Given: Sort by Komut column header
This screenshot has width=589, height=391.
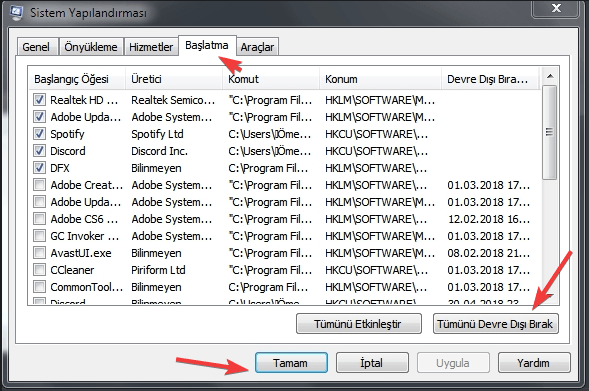Looking at the screenshot, I should click(x=271, y=79).
